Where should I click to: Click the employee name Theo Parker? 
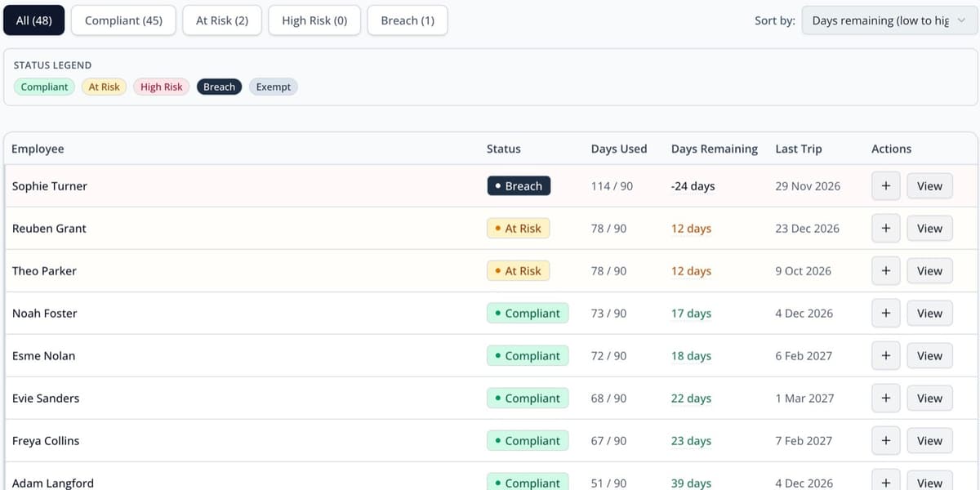tap(44, 271)
